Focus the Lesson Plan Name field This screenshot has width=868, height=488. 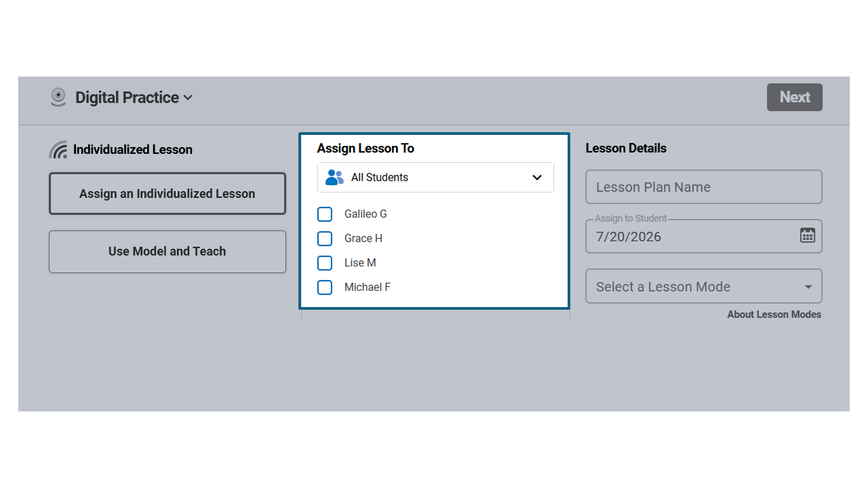pos(704,187)
